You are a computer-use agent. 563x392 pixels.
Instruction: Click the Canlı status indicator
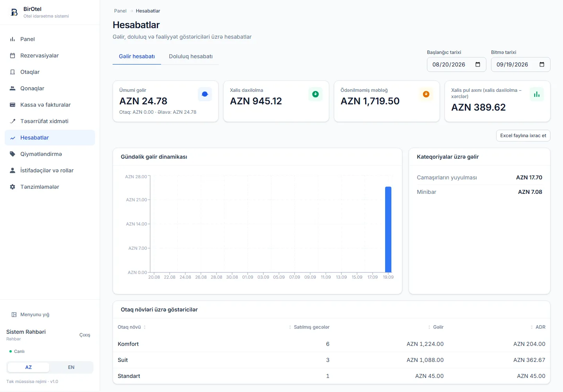(x=17, y=351)
